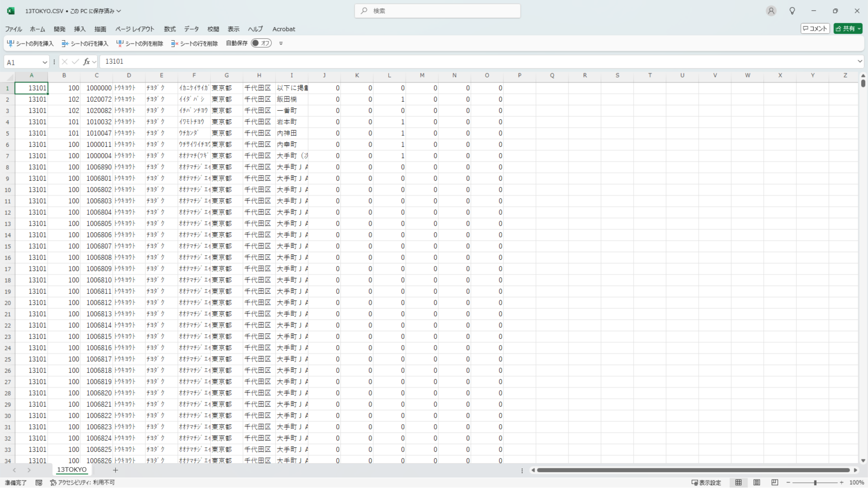Click the zoom slider handle
The height and width of the screenshot is (488, 868).
815,483
